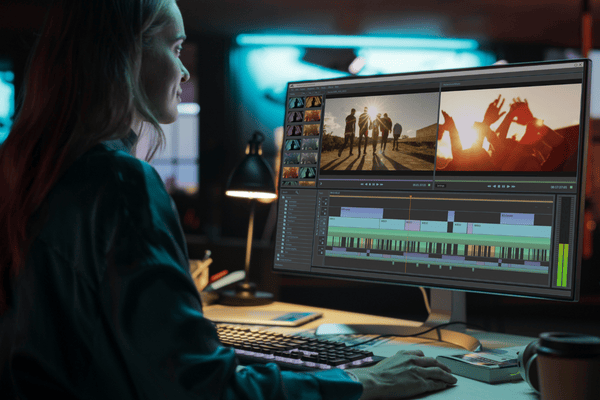Image resolution: width=600 pixels, height=400 pixels.
Task: Pick the second-row purple thumbnail in media bin
Action: pos(295,117)
